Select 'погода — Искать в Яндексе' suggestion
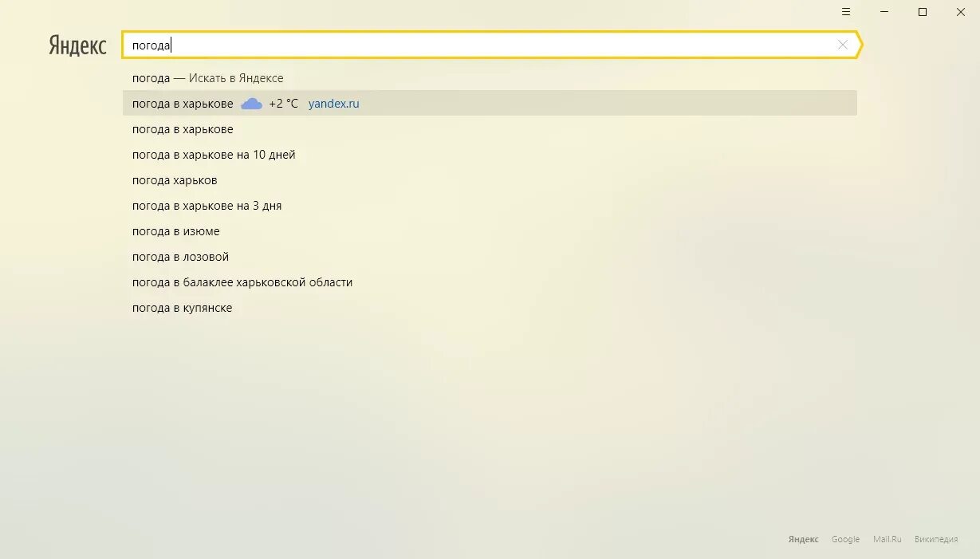This screenshot has height=559, width=980. 490,78
